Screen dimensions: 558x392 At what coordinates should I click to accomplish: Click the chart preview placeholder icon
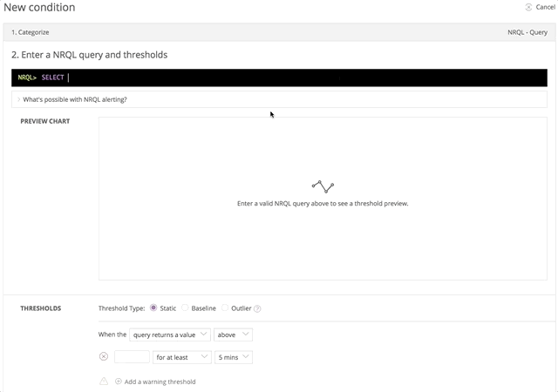tap(323, 186)
